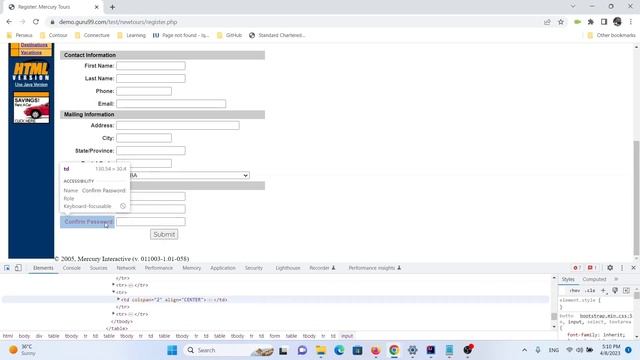Bookmark this page with the star icon
The image size is (640, 360).
point(561,22)
